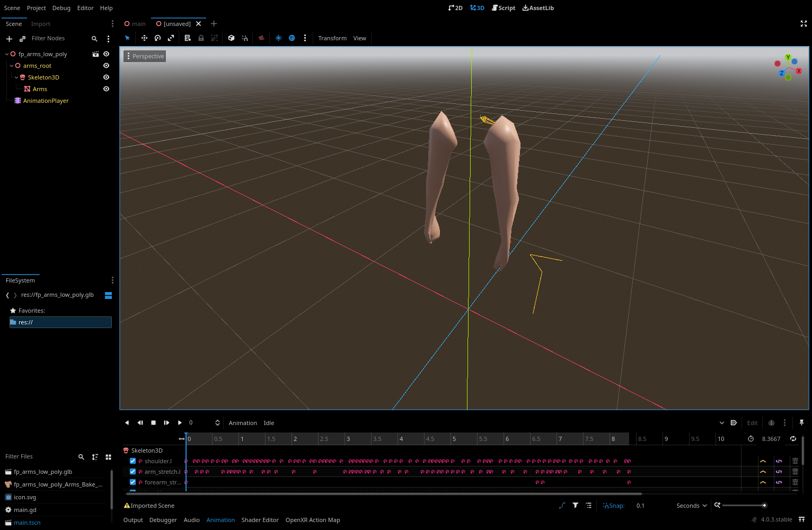Adjust the timeline zoom slider
The height and width of the screenshot is (530, 812).
(763, 505)
